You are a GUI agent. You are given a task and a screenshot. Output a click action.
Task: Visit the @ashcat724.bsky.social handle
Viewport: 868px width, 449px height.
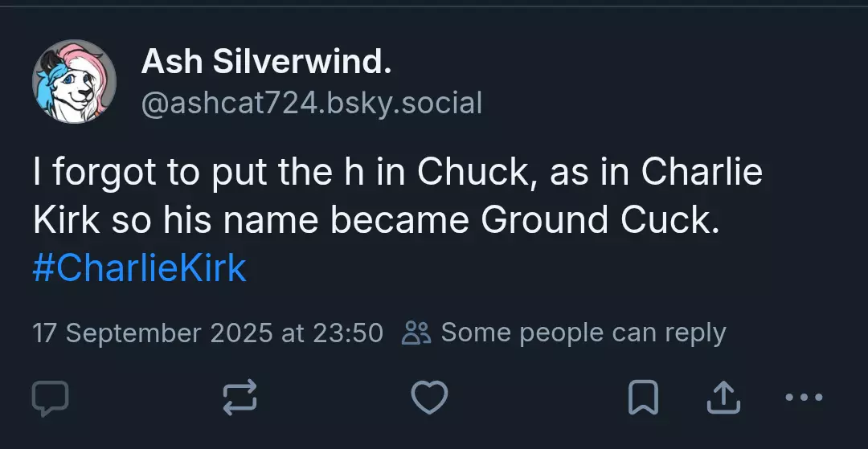pyautogui.click(x=312, y=103)
